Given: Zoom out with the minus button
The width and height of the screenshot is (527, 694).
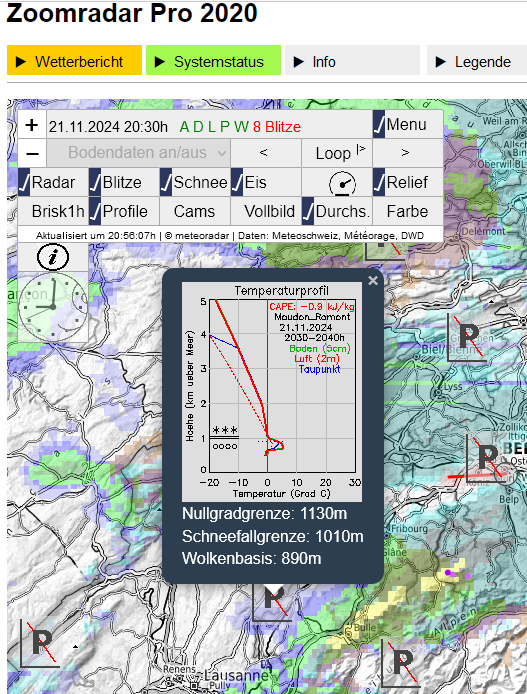Looking at the screenshot, I should pyautogui.click(x=31, y=153).
